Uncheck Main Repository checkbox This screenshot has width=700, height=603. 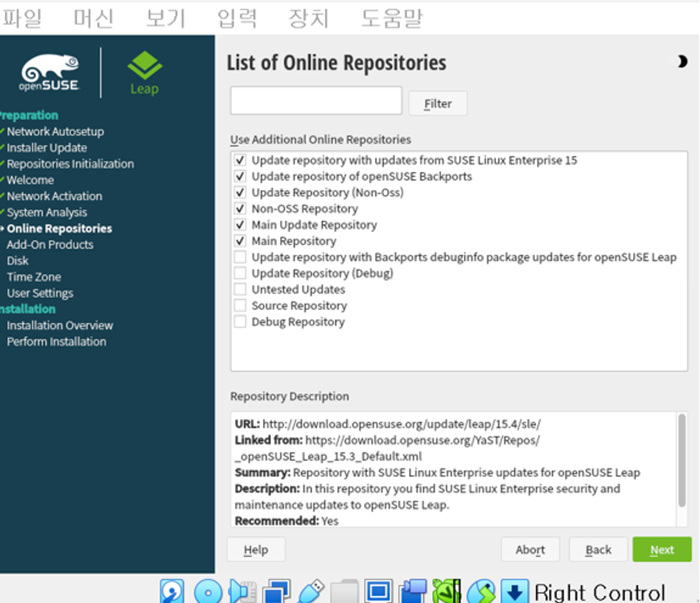(x=240, y=241)
